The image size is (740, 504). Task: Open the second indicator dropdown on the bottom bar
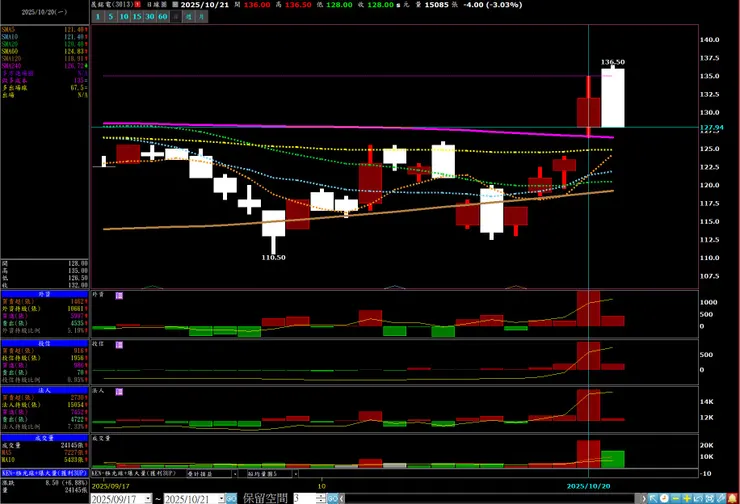[x=295, y=473]
